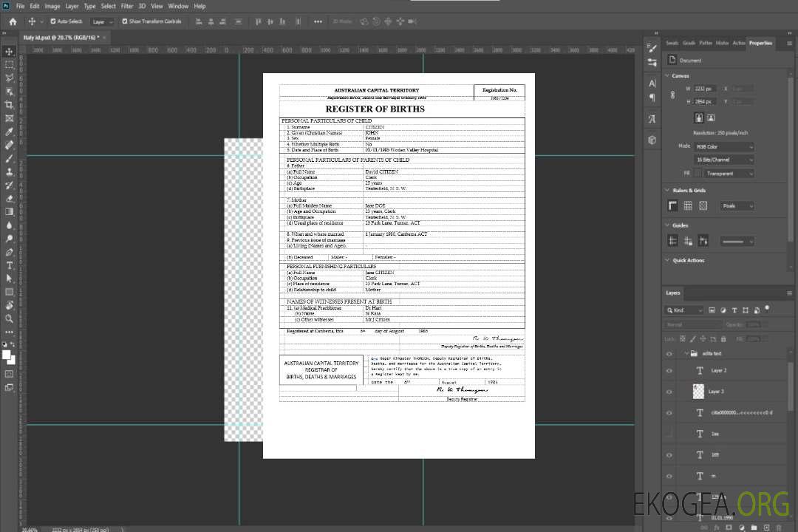Image resolution: width=798 pixels, height=532 pixels.
Task: Choose landscape canvas orientation in Properties
Action: (711, 117)
